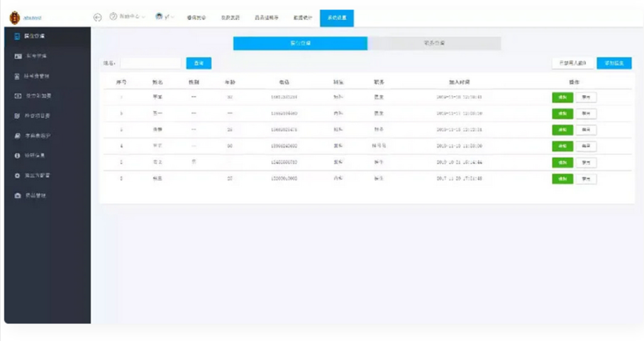Click the ID card icon in the sidebar
644x341 pixels.
[18, 56]
